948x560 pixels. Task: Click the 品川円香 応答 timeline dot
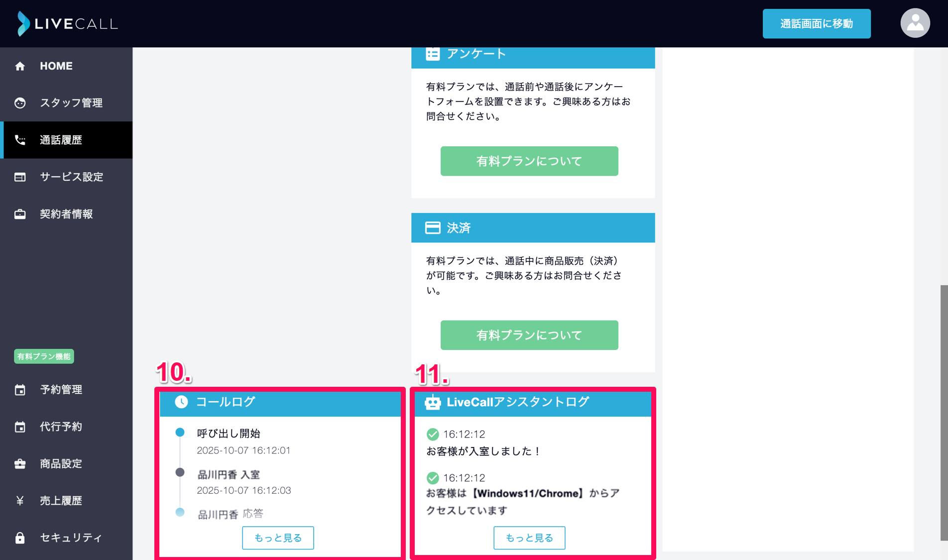(180, 512)
